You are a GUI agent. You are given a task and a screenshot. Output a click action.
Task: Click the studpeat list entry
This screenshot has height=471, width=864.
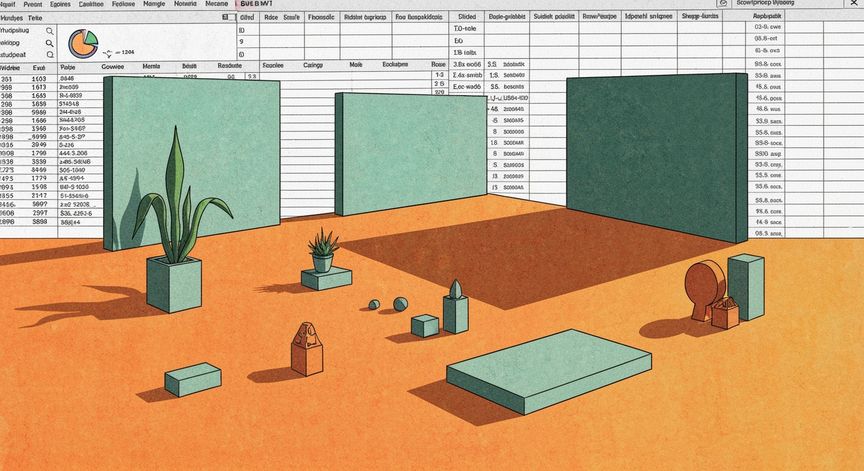pyautogui.click(x=13, y=55)
